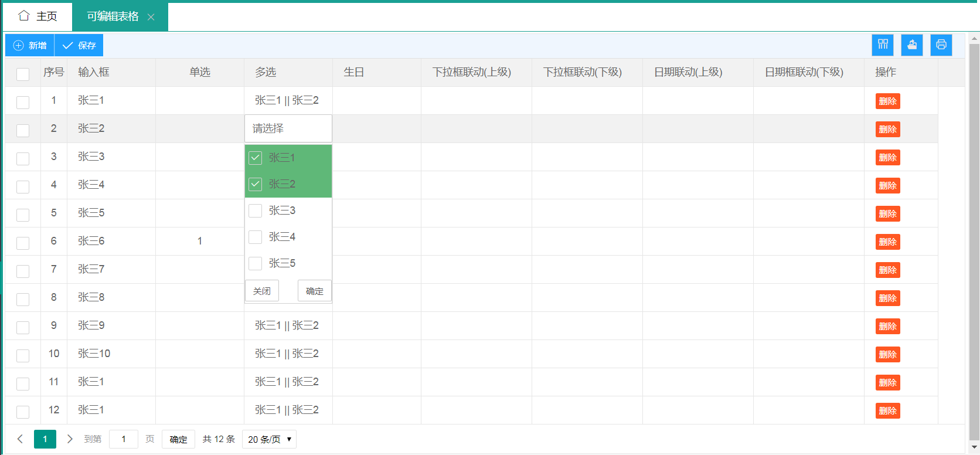The width and height of the screenshot is (980, 455).
Task: Click the export table icon
Action: tap(912, 45)
